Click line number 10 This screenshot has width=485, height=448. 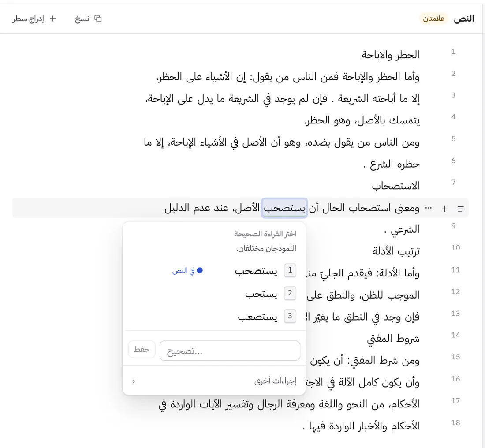[455, 248]
